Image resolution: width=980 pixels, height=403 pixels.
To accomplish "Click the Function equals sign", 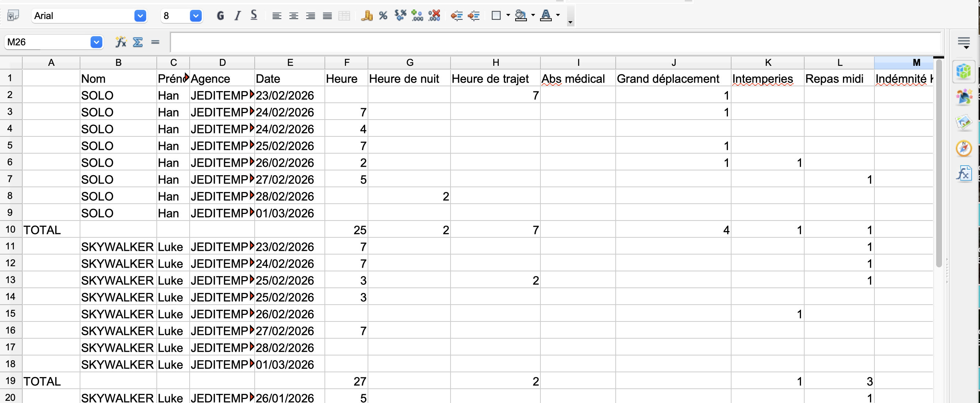I will [x=155, y=42].
